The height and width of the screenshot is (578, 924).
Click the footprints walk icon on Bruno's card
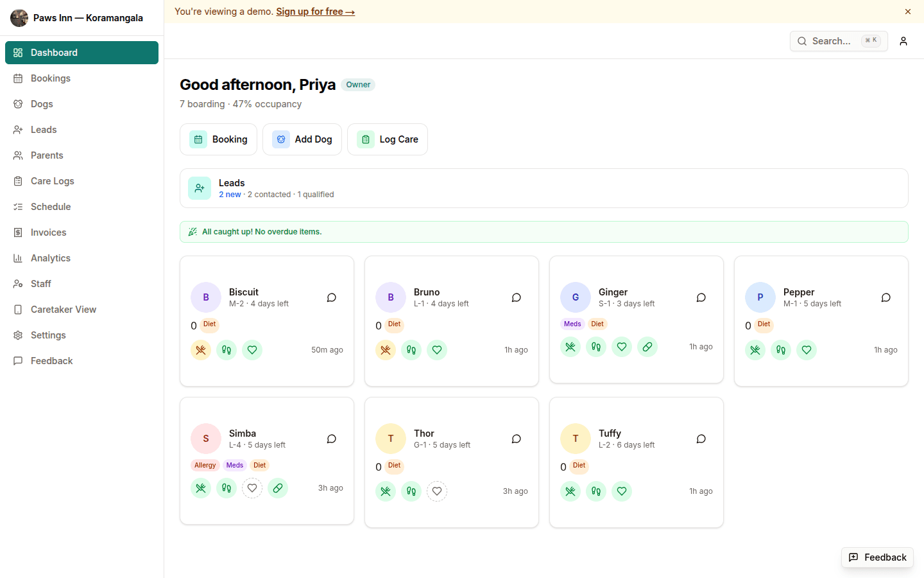[x=411, y=350]
